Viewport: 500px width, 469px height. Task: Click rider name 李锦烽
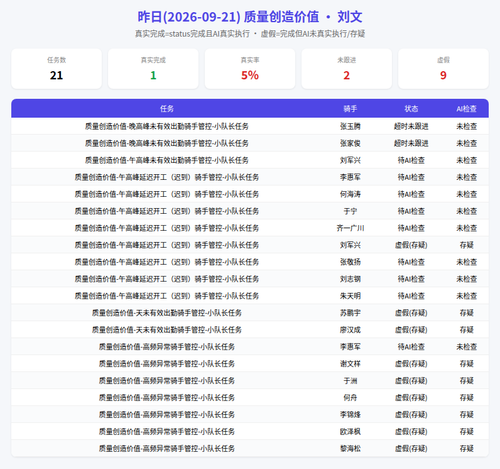(x=350, y=415)
